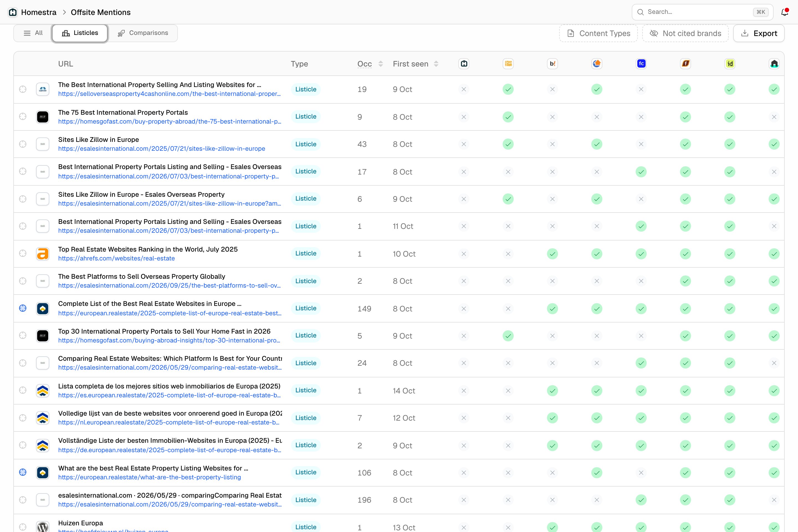Open the notifications bell
The image size is (798, 532).
pyautogui.click(x=784, y=12)
